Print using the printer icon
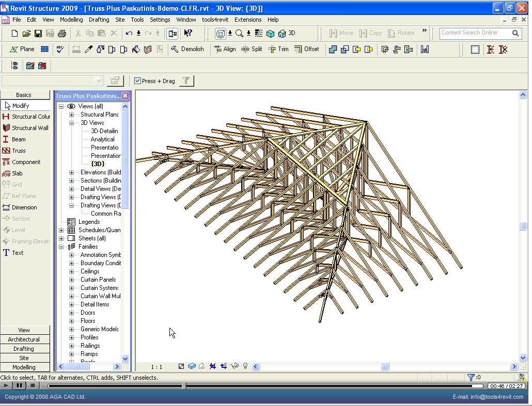 [62, 33]
